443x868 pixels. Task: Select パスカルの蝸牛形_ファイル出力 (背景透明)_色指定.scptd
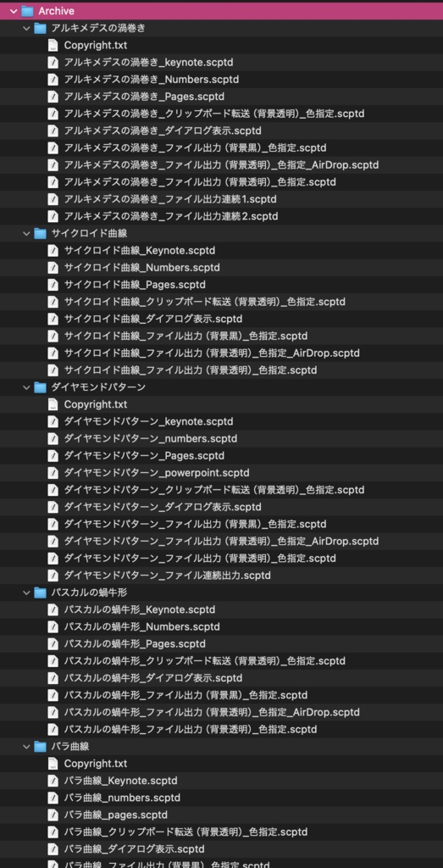191,730
